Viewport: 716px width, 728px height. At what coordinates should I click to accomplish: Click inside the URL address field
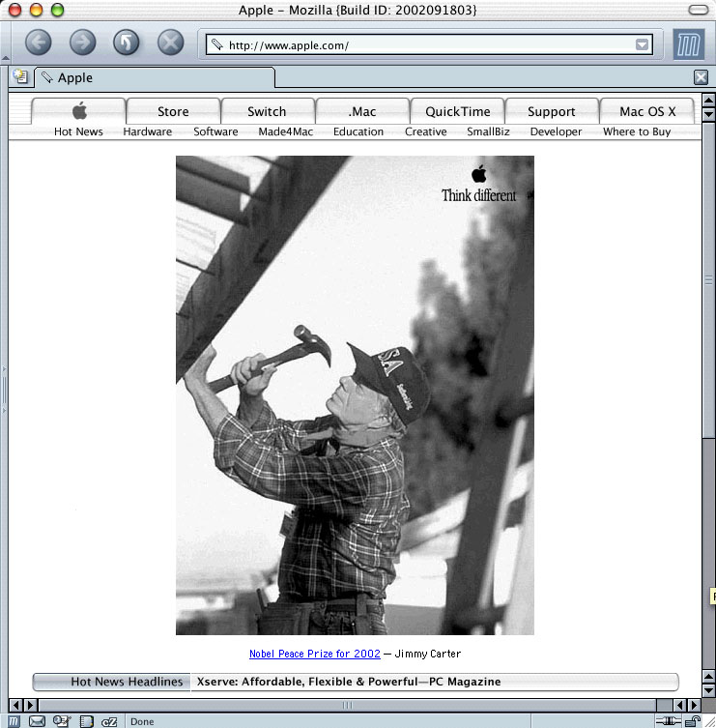click(x=429, y=44)
